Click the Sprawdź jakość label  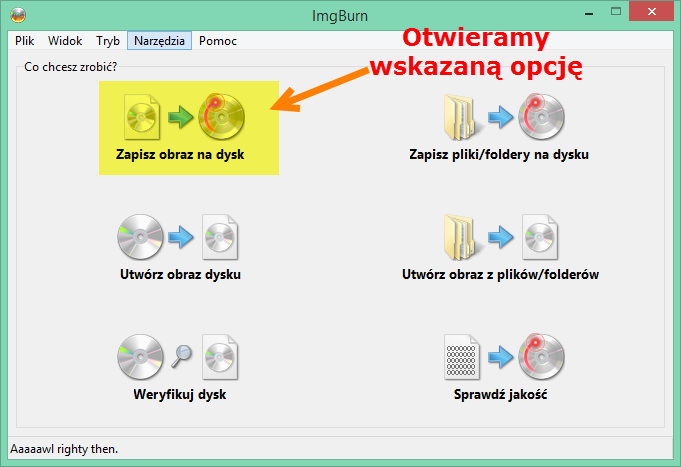[x=500, y=394]
